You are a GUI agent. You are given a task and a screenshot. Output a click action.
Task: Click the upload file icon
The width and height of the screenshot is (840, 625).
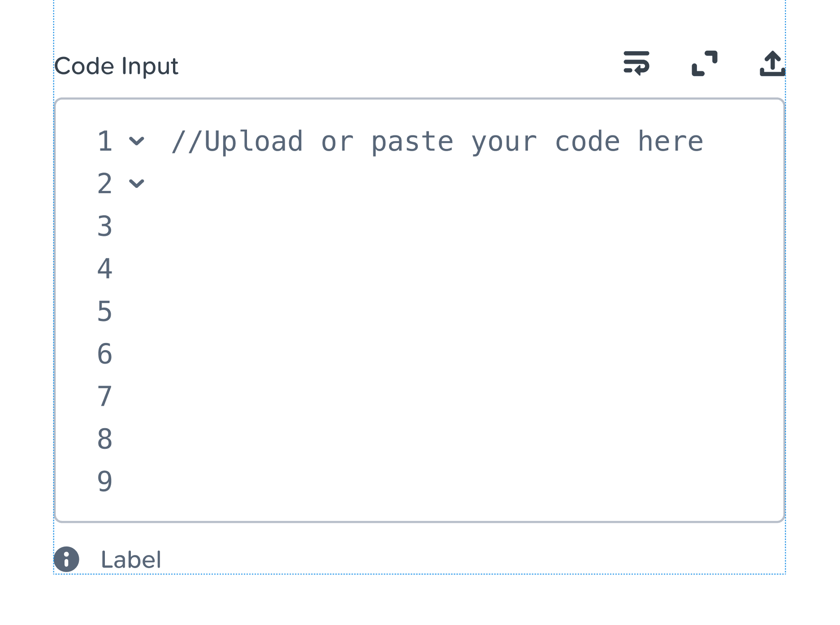tap(772, 63)
